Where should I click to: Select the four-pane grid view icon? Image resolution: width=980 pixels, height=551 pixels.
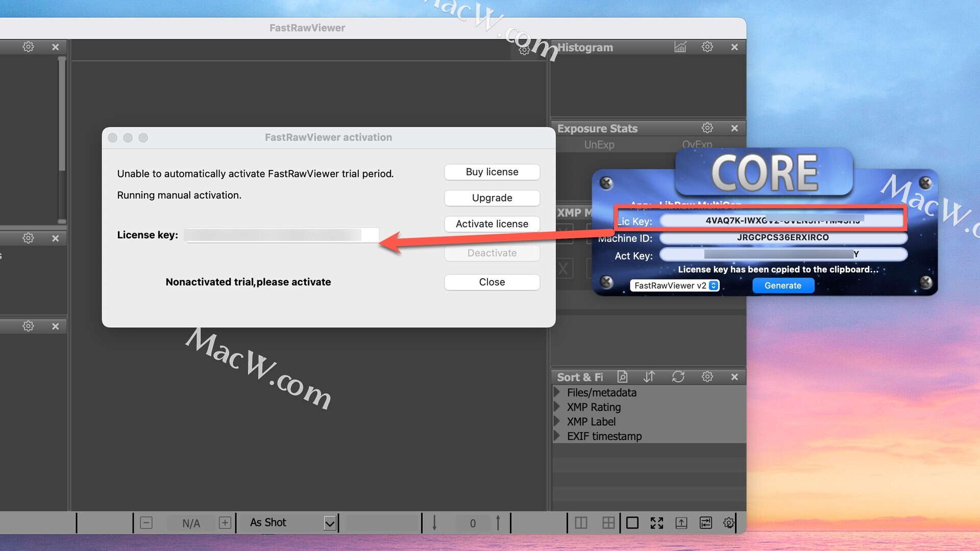608,523
